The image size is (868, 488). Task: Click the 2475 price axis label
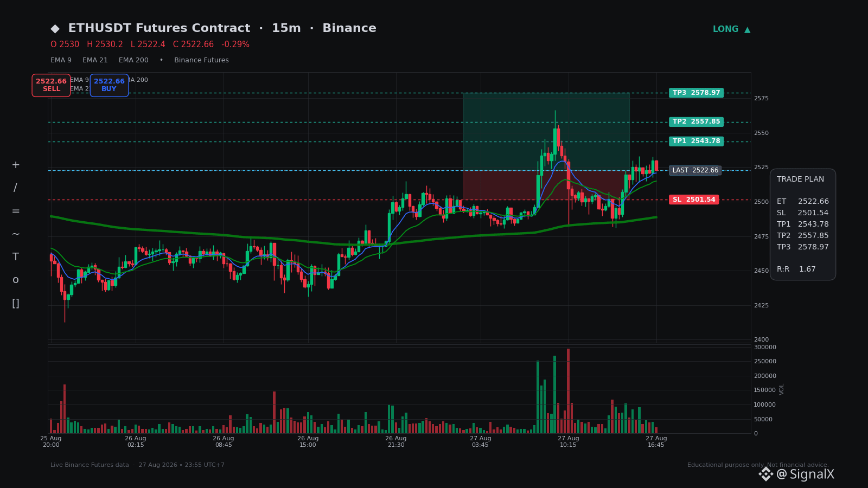[x=761, y=237]
